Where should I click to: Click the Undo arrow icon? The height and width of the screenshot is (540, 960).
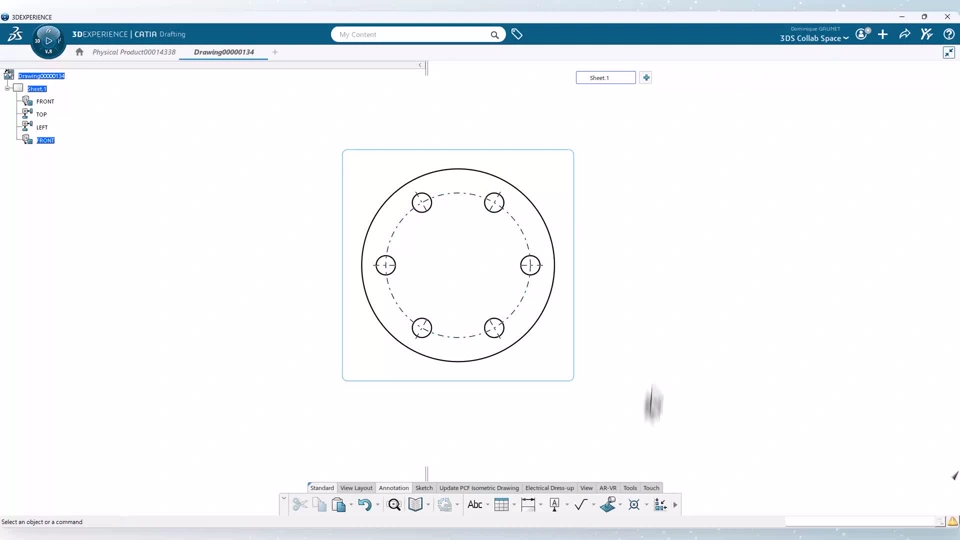click(x=364, y=504)
